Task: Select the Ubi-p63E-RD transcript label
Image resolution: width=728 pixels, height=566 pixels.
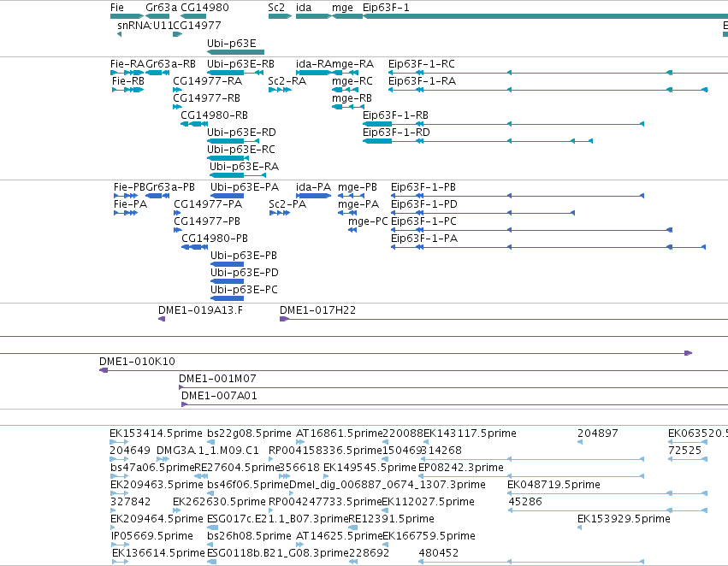Action: point(241,133)
